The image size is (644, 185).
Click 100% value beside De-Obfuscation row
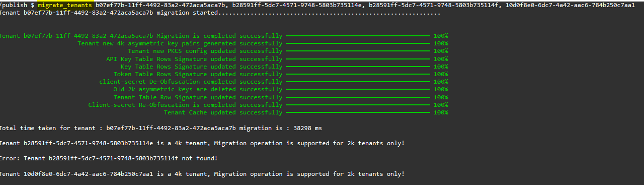441,82
